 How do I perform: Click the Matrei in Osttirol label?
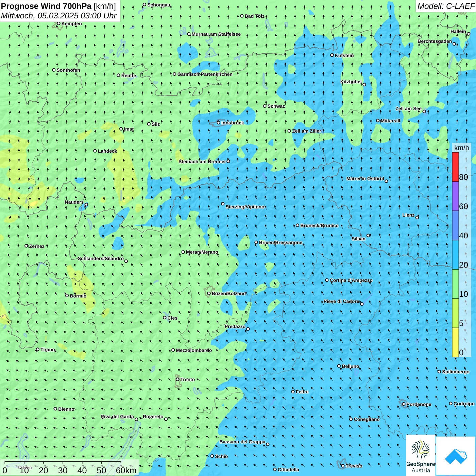tap(365, 178)
